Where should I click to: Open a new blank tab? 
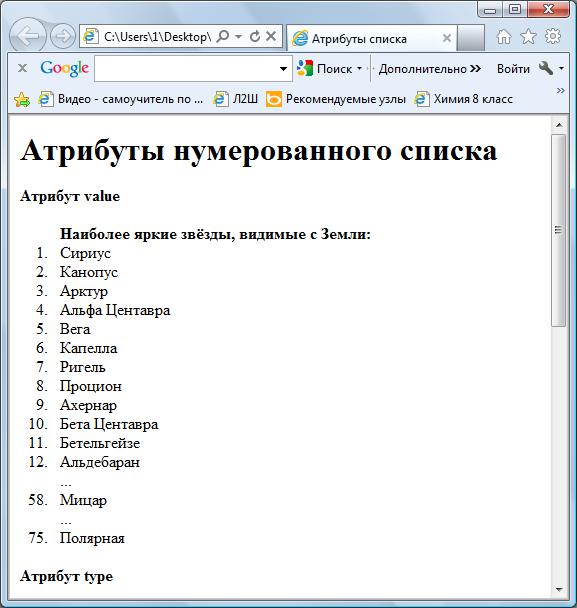[x=470, y=39]
